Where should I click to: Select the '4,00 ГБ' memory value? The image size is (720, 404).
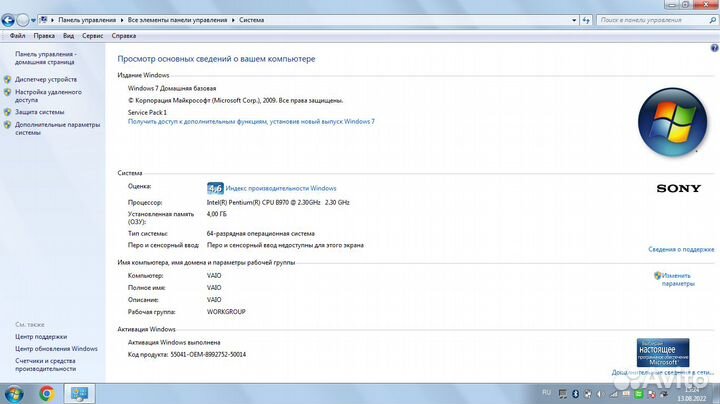tap(217, 214)
